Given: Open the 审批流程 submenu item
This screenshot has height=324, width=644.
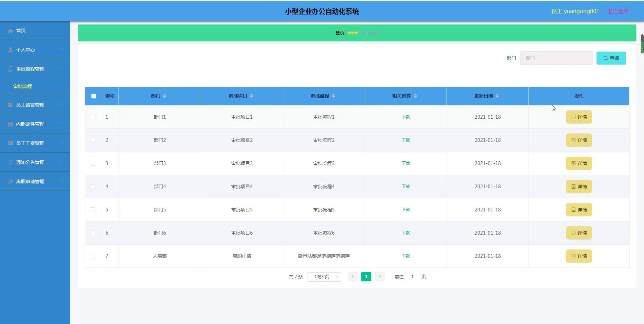Looking at the screenshot, I should tap(22, 86).
